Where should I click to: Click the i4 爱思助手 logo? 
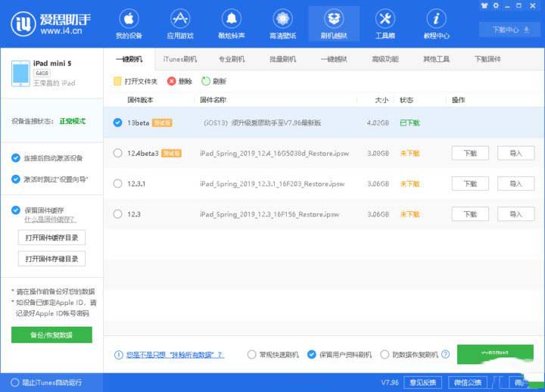[x=51, y=23]
